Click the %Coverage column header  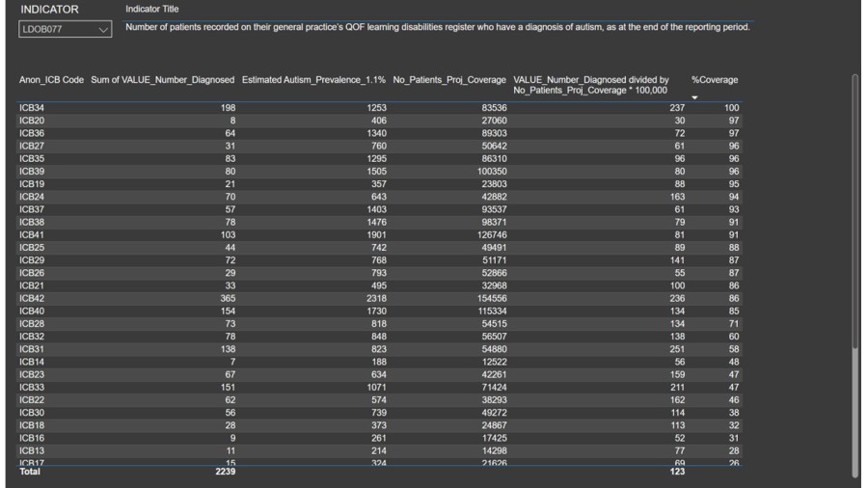click(715, 79)
